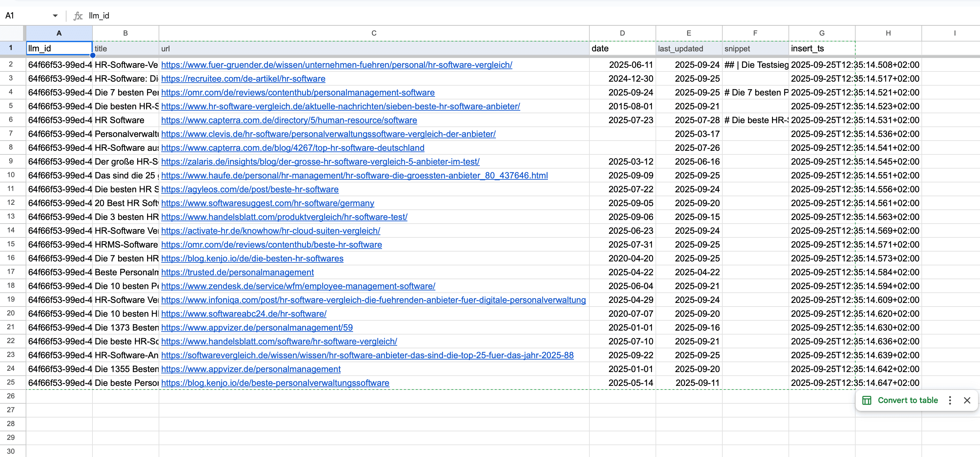Open the three-dot options in popup
The image size is (980, 457).
click(950, 400)
